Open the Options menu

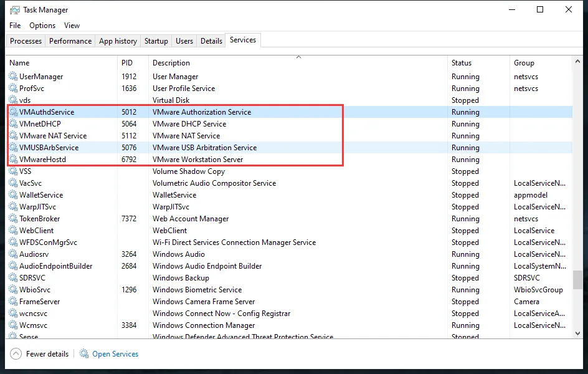[x=42, y=26]
